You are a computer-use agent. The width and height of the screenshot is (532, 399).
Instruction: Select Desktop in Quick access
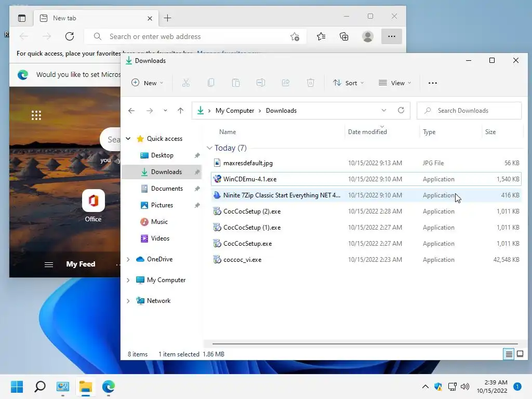[162, 155]
